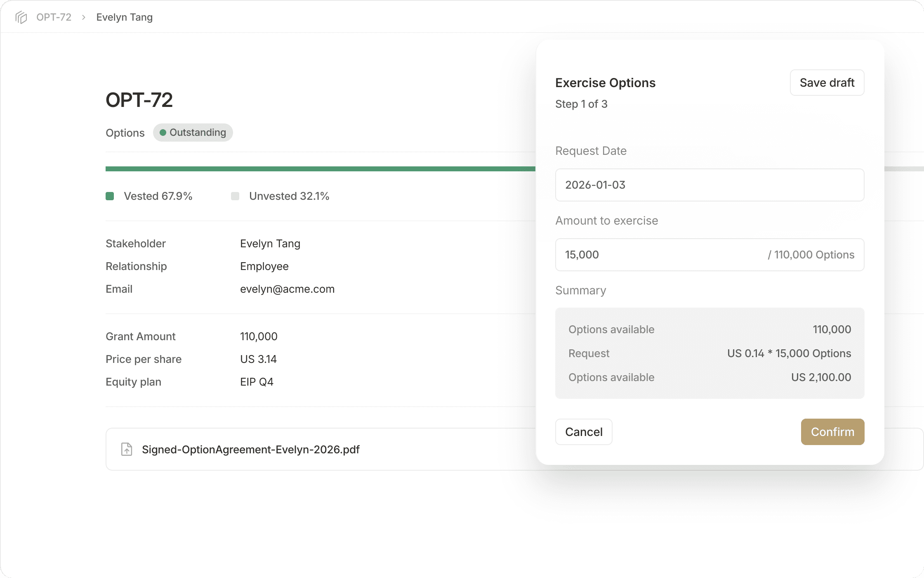
Task: Click the Outstanding status badge
Action: [193, 133]
